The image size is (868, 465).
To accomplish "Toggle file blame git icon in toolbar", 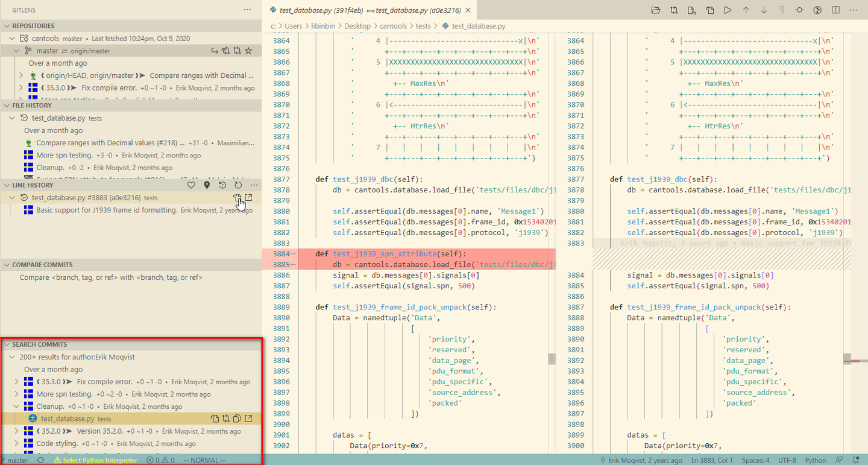I will [x=818, y=10].
